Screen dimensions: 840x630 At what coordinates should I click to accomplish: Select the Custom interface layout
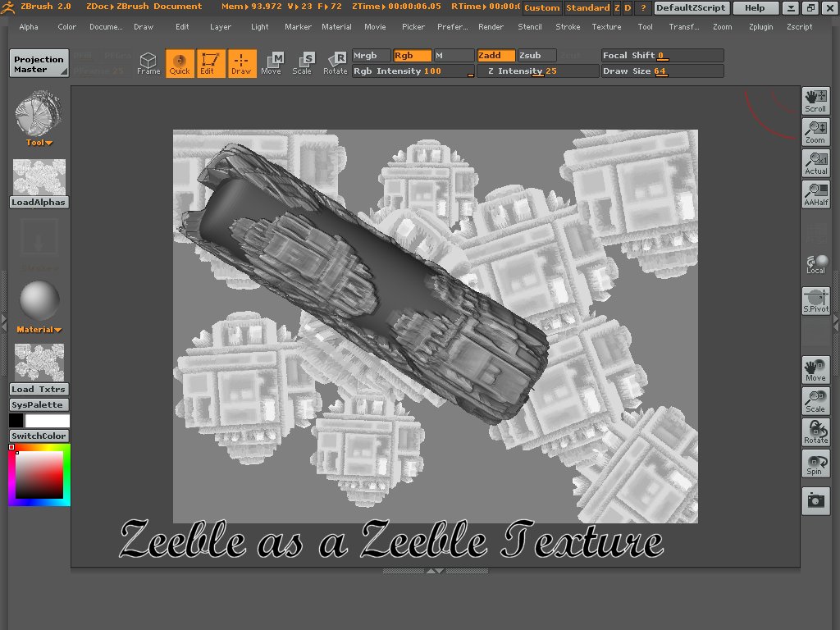tap(541, 8)
